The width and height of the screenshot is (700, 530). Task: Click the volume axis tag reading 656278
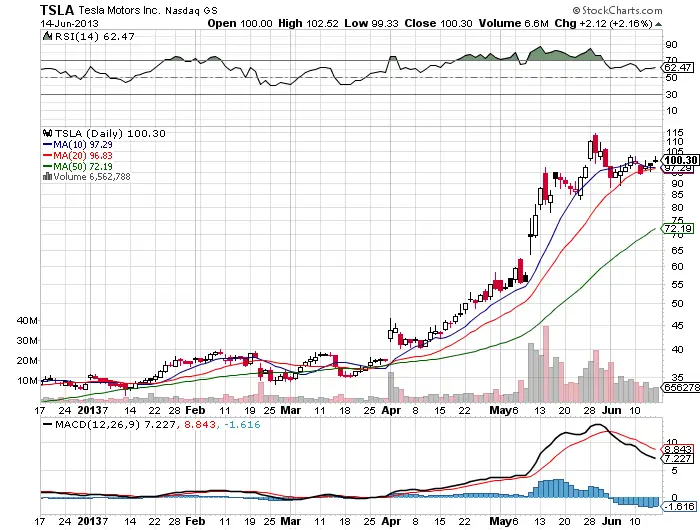680,388
